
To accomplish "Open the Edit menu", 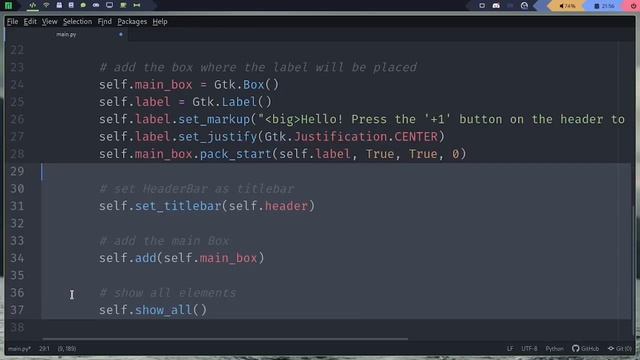I will 30,22.
